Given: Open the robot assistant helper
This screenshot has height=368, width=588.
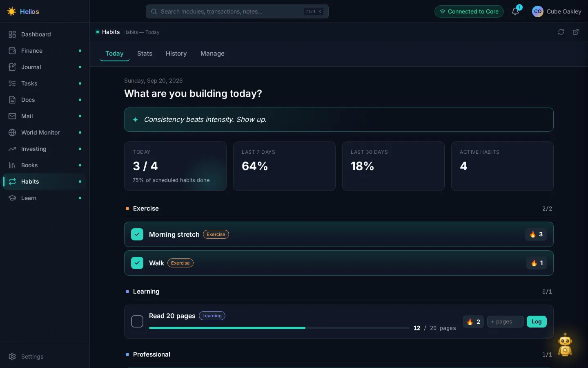Looking at the screenshot, I should click(x=565, y=345).
